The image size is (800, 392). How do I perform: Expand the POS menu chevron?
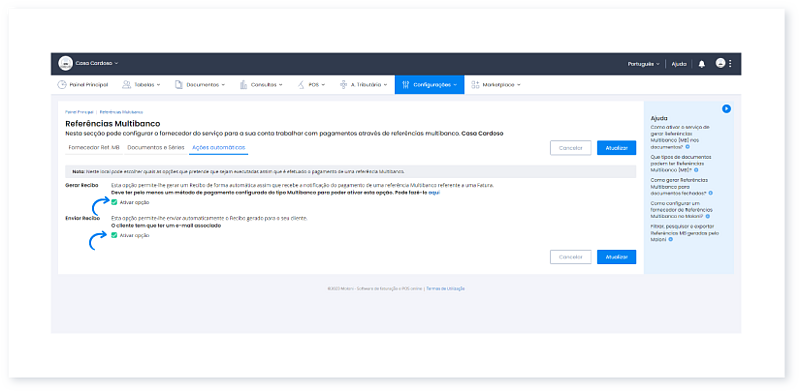coord(323,85)
